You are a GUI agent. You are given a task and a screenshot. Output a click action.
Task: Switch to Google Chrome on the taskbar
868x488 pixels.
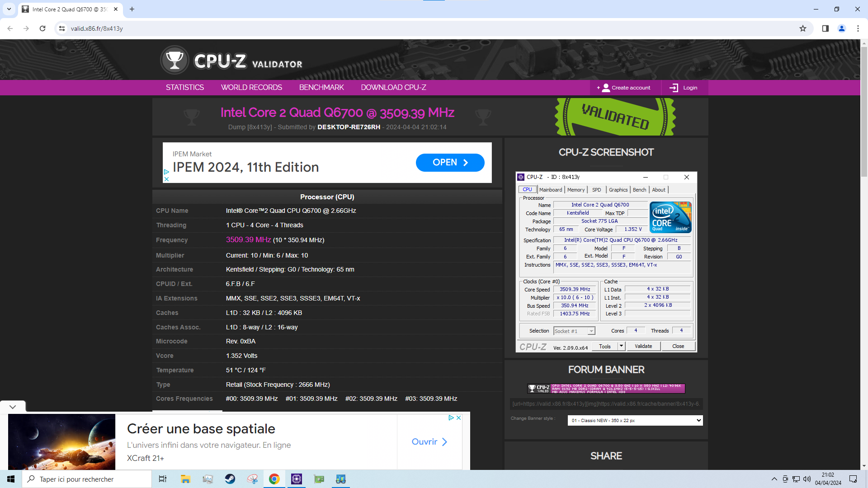coord(274,479)
